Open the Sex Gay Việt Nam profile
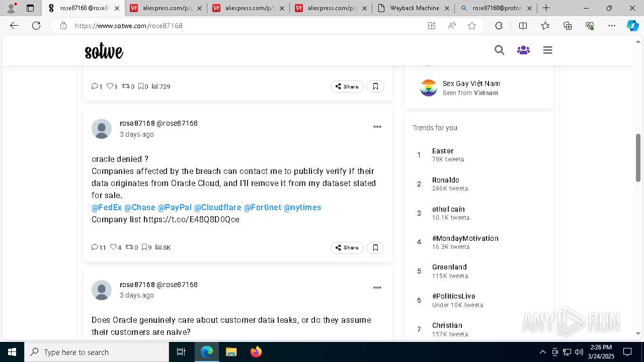The width and height of the screenshot is (644, 362). [x=471, y=83]
